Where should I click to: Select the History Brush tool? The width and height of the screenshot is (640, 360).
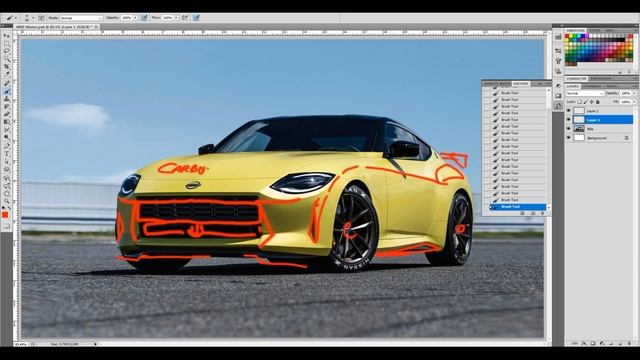pos(7,107)
